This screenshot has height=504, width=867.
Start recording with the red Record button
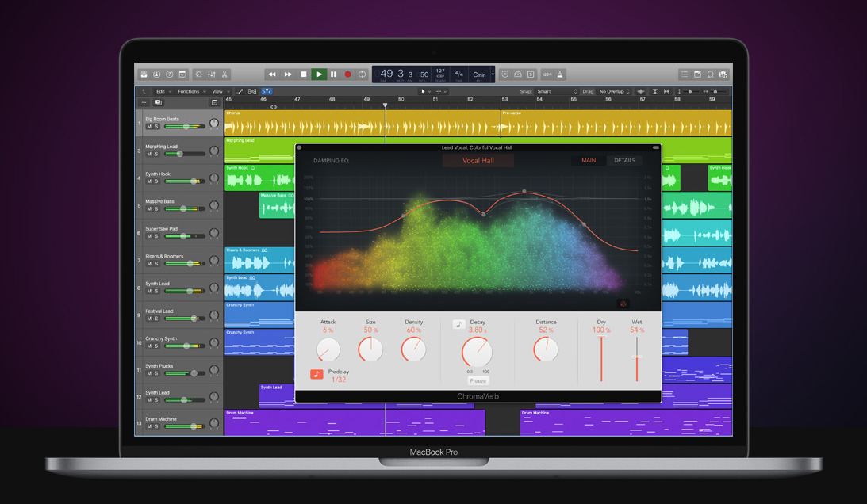[347, 74]
